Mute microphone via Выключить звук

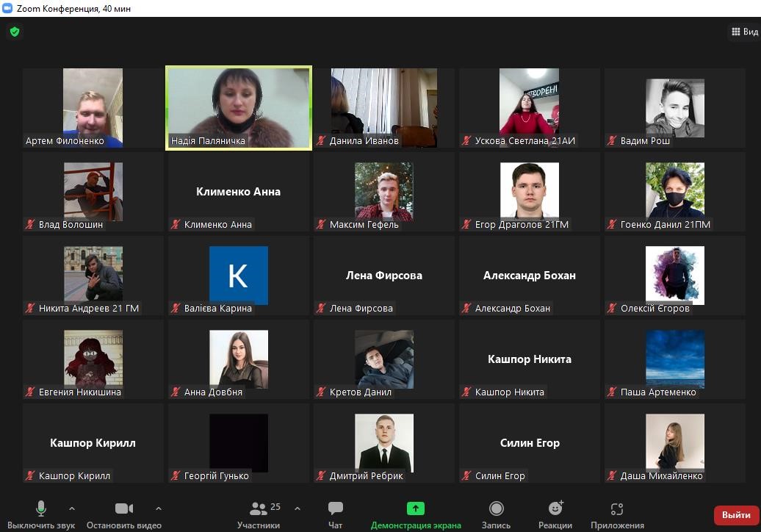click(41, 515)
